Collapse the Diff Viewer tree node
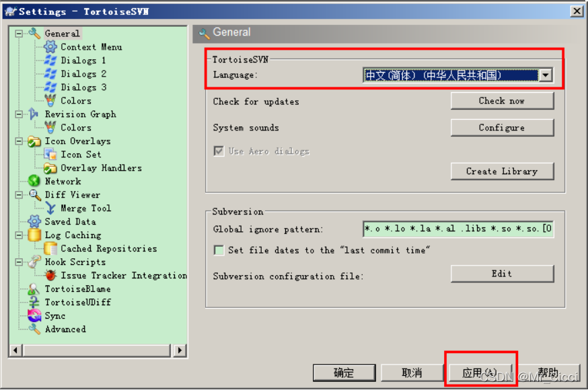 click(x=19, y=195)
